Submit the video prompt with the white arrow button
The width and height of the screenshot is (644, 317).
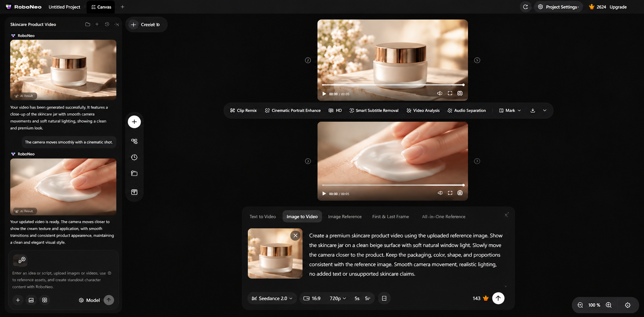[x=498, y=298]
